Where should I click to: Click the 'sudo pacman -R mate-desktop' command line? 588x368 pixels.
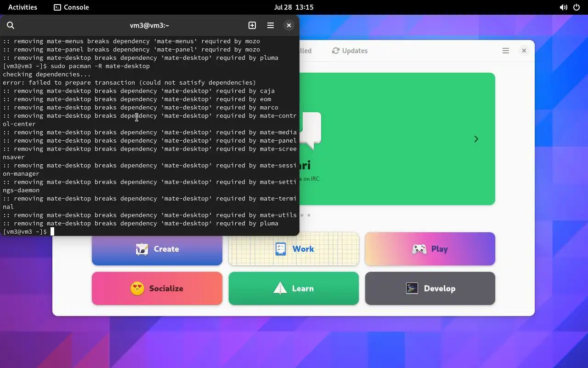[76, 66]
